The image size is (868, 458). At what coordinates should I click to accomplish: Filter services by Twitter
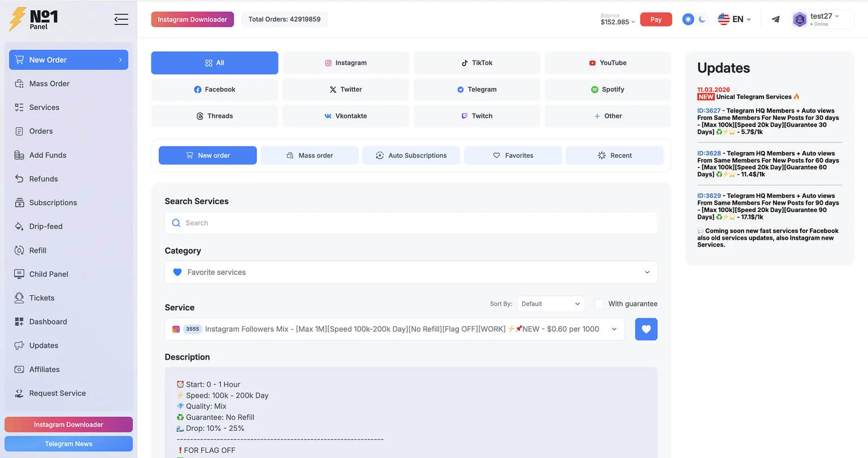tap(346, 89)
